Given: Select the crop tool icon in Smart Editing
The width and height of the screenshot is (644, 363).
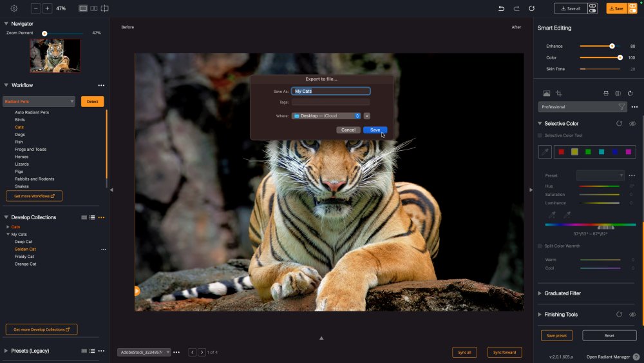Looking at the screenshot, I should [x=558, y=93].
